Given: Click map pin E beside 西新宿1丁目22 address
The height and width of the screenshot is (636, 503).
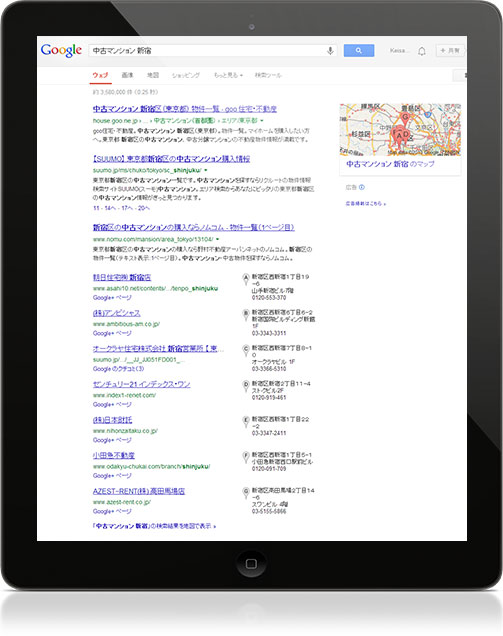Looking at the screenshot, I should pos(245,422).
